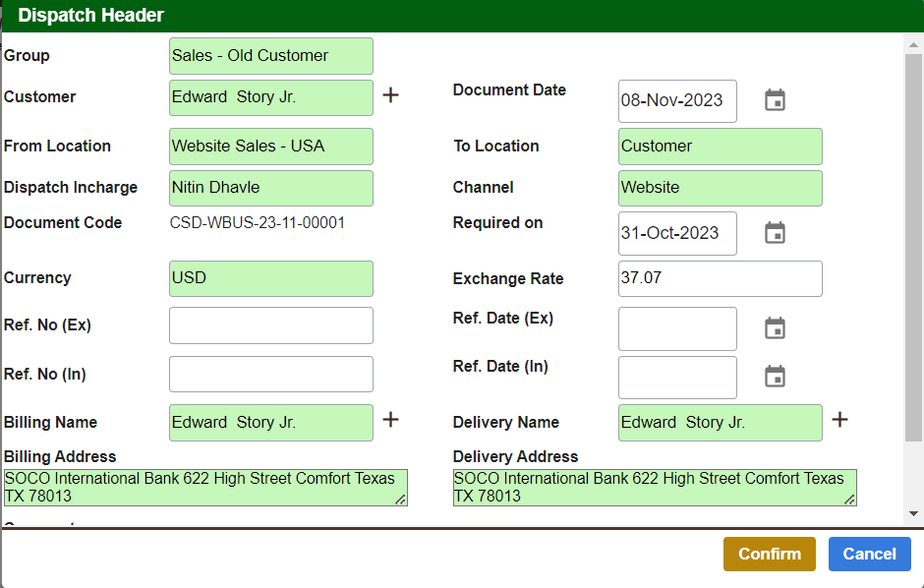This screenshot has width=924, height=588.
Task: Open the Currency USD field
Action: click(x=270, y=278)
